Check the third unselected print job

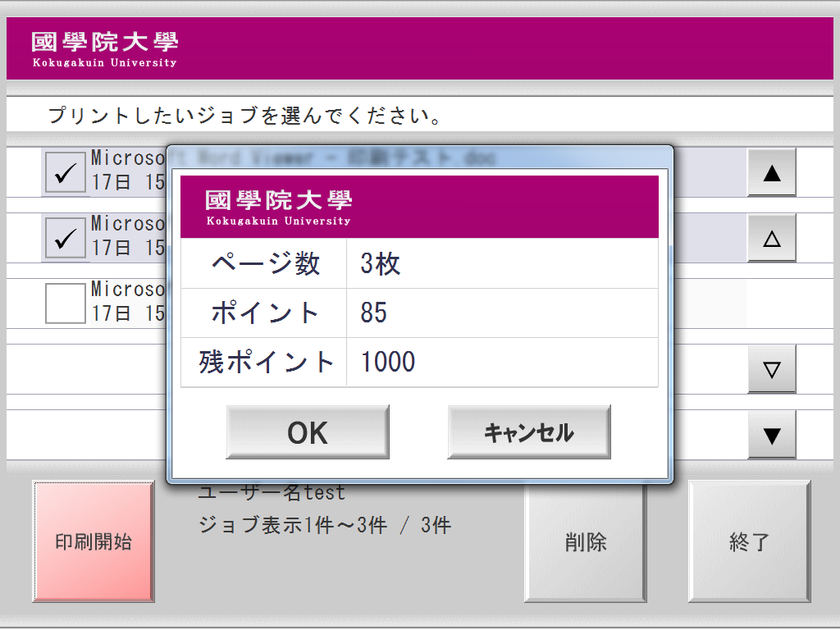(65, 303)
